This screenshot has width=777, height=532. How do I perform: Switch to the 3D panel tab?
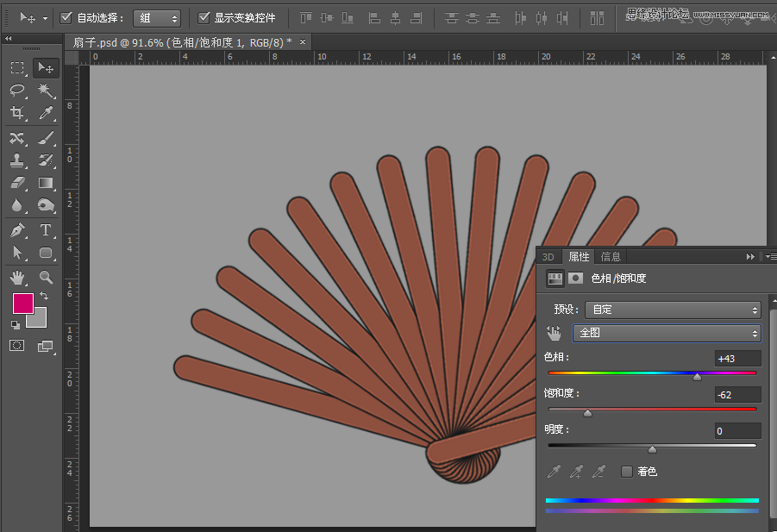click(548, 256)
